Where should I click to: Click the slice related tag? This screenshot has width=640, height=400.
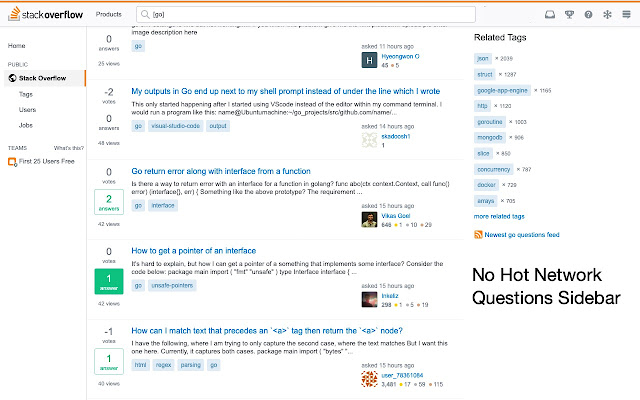483,153
